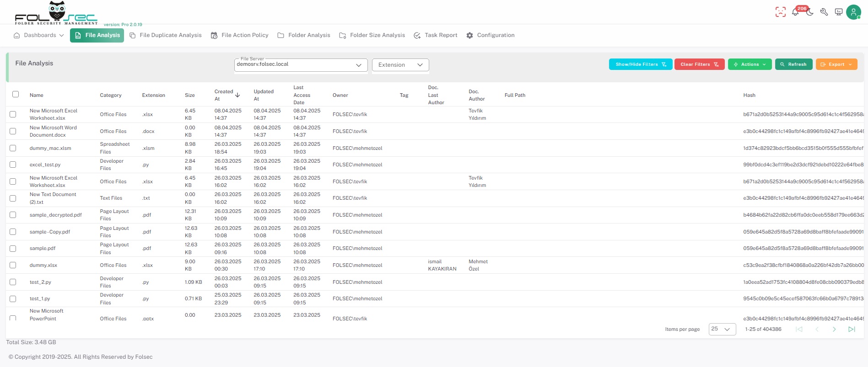Open the user profile avatar

click(853, 12)
